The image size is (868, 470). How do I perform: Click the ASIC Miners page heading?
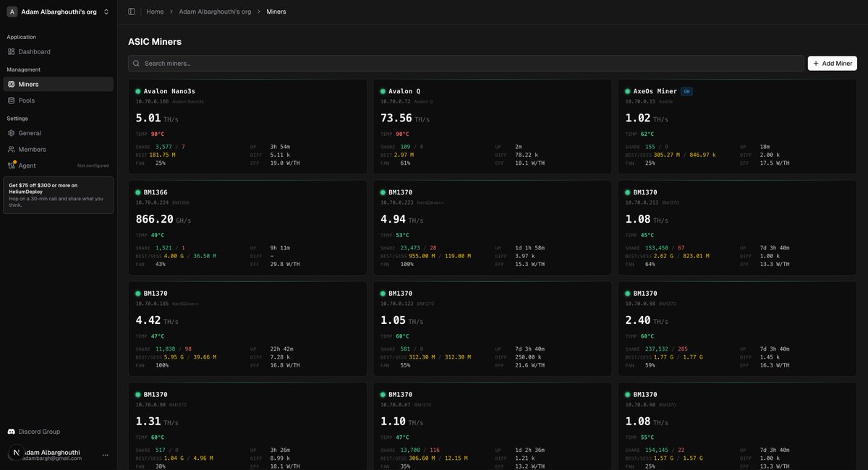point(155,42)
